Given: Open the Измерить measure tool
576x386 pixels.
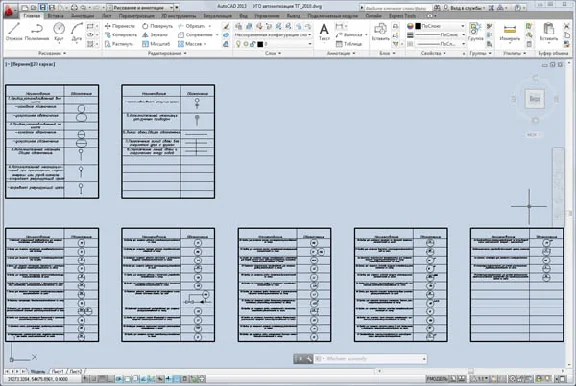Looking at the screenshot, I should pos(510,32).
